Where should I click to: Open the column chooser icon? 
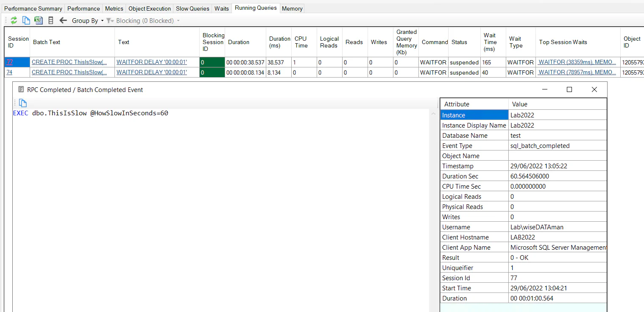point(50,20)
